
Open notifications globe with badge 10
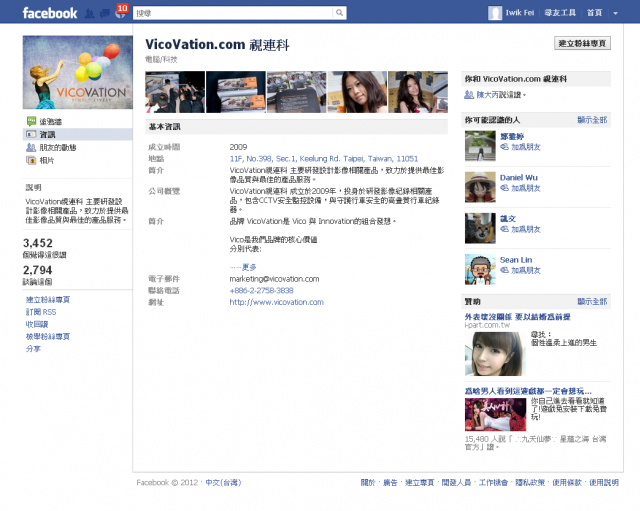[x=121, y=12]
